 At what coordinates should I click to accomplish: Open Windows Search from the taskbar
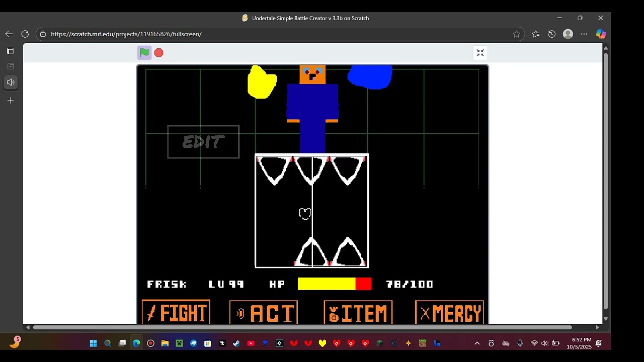tap(108, 343)
